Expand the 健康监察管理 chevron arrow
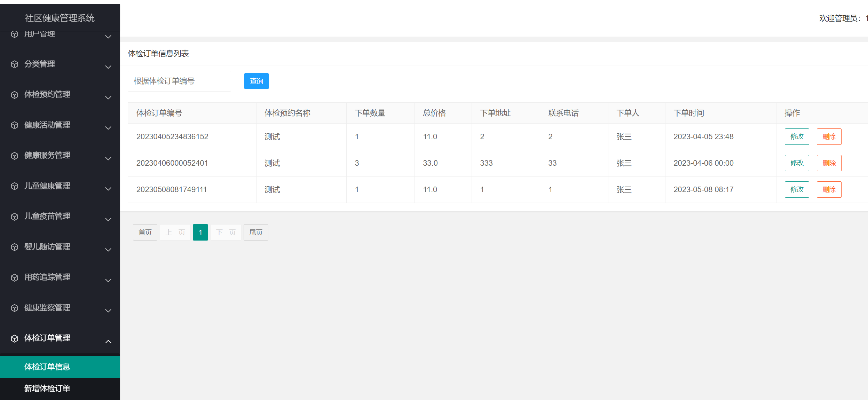Screen dimensions: 868x400 (108, 311)
